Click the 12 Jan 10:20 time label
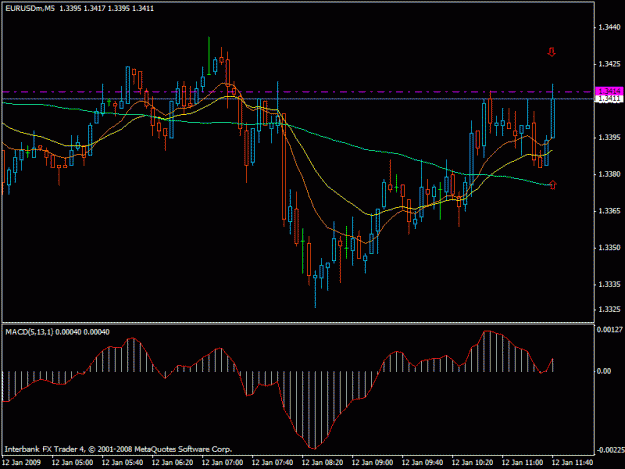The height and width of the screenshot is (469, 625). tap(472, 462)
